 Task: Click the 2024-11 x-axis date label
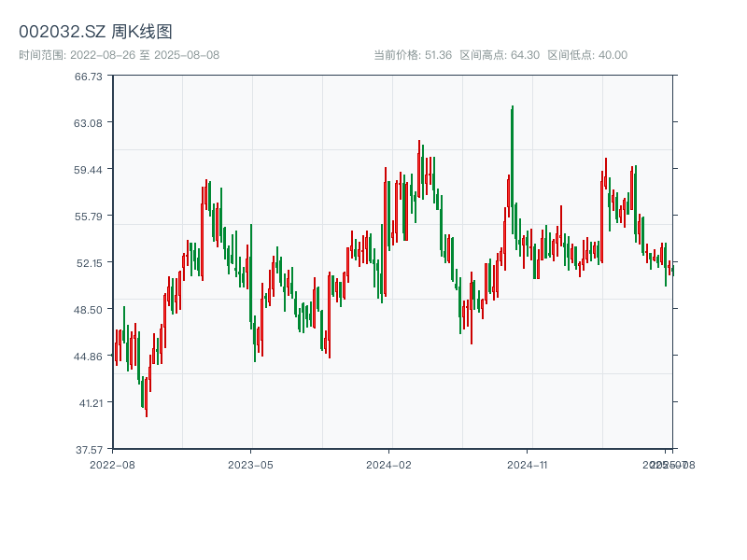[x=527, y=464]
